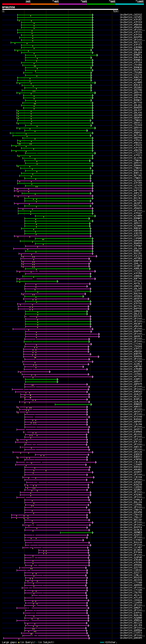Select the UniRef100_C5XVR6 label
This screenshot has width=146, height=644.
(131, 65)
